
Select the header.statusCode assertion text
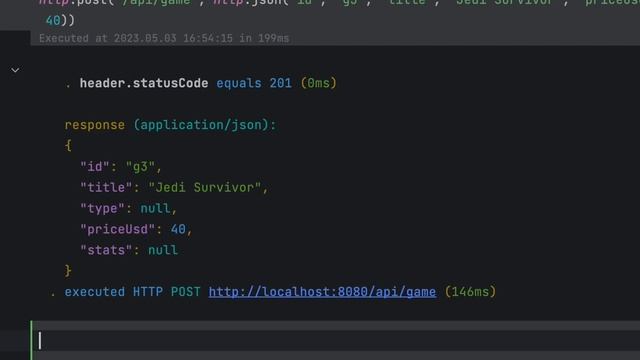point(144,83)
